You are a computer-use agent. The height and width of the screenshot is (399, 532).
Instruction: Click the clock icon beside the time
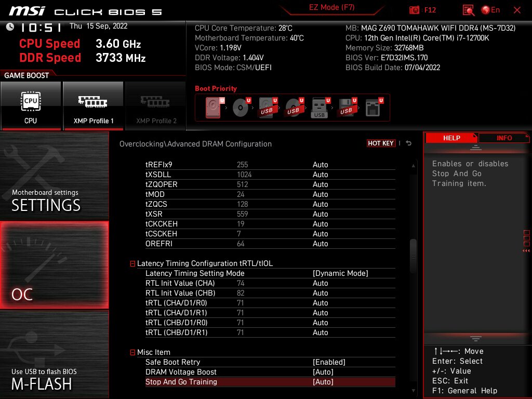(x=10, y=27)
